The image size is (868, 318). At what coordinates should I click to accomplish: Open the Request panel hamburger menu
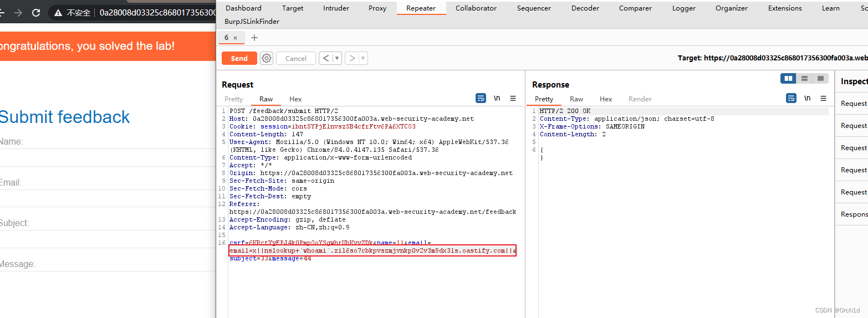tap(513, 98)
